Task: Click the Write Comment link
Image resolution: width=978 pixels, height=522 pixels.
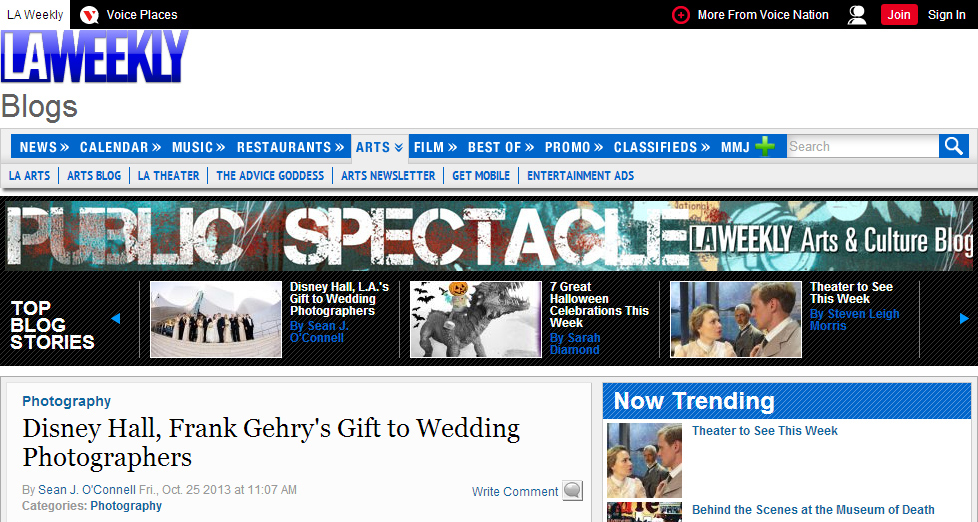Action: pos(515,491)
